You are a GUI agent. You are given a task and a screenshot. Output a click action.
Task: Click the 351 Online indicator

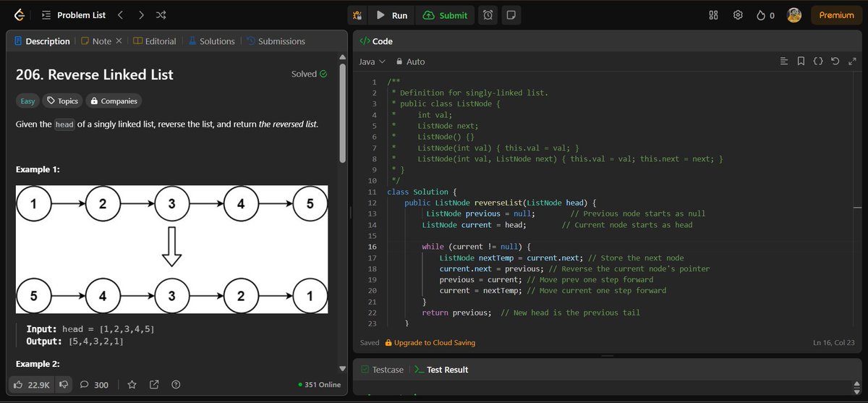(319, 385)
